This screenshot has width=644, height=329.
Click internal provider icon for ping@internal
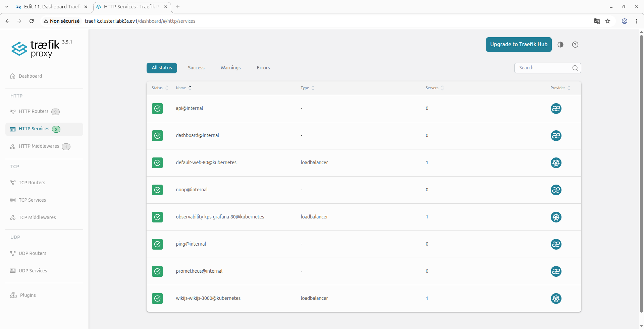coord(556,244)
